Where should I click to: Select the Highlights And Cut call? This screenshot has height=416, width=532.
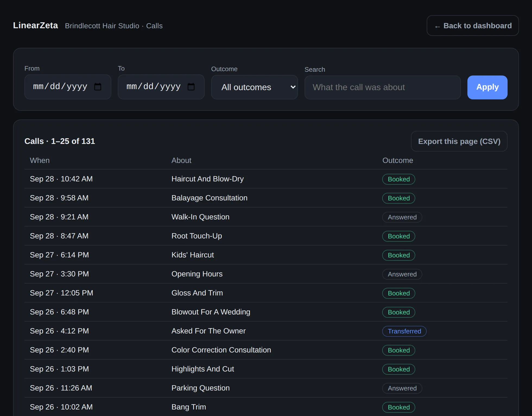point(266,369)
